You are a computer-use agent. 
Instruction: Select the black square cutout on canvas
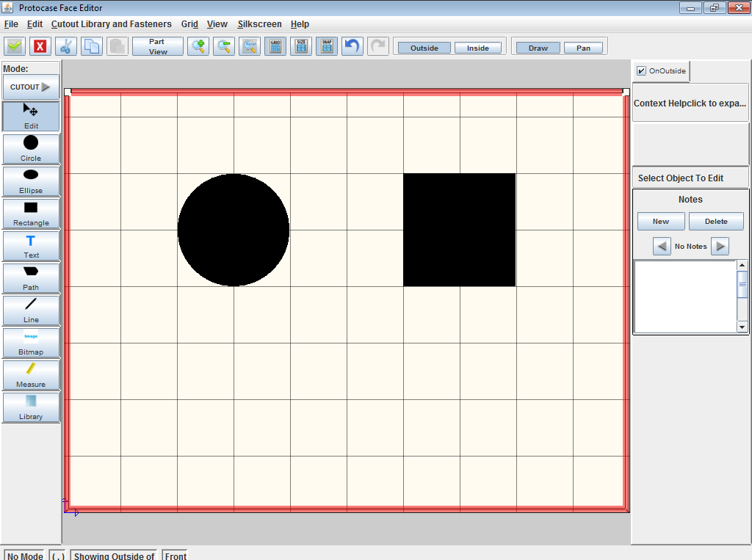(x=460, y=230)
